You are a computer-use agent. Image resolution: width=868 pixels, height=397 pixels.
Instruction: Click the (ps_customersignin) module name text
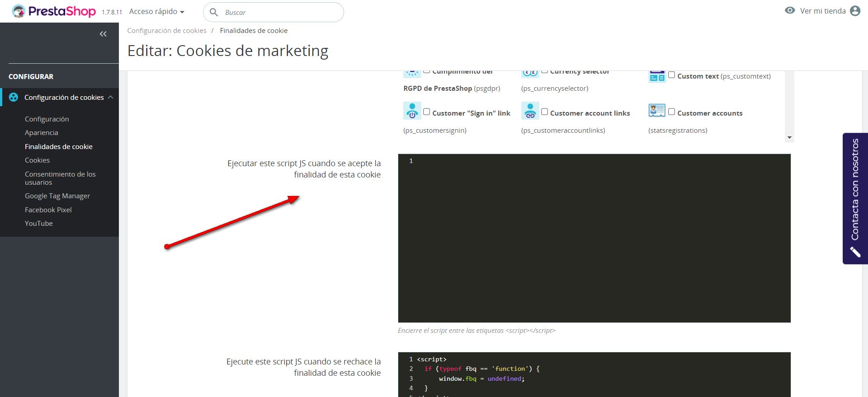tap(435, 130)
